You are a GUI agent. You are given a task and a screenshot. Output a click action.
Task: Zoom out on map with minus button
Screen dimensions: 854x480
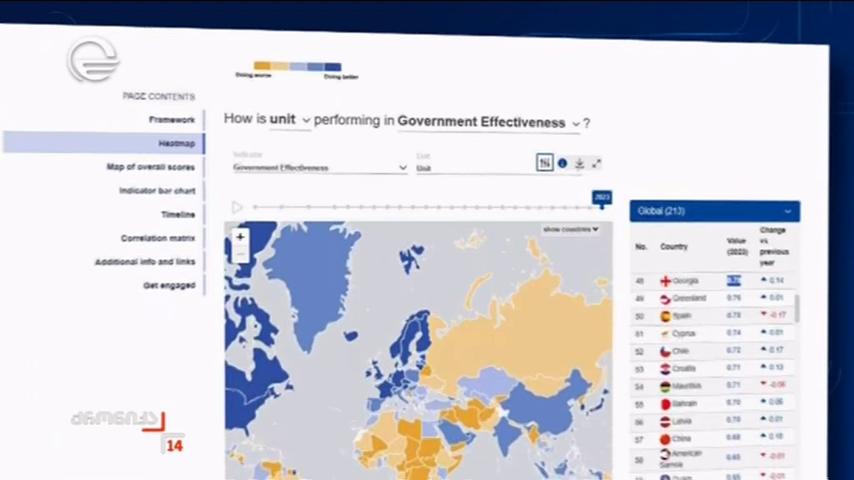click(x=240, y=254)
